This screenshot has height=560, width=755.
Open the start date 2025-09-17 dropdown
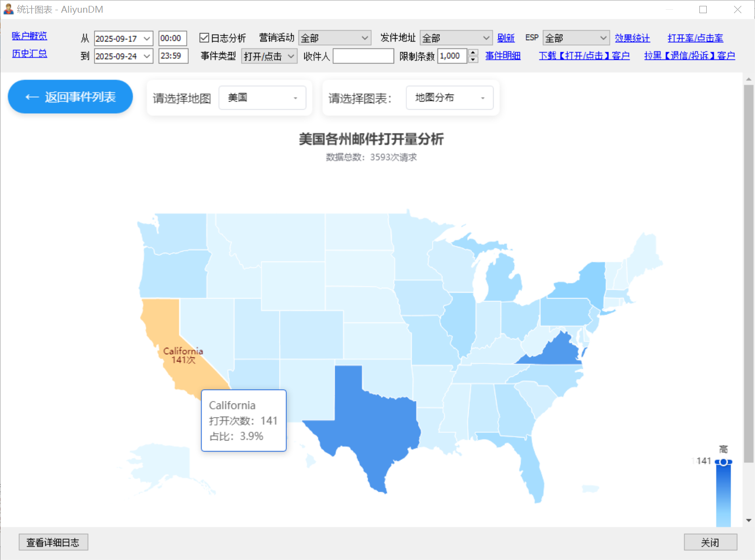[146, 39]
